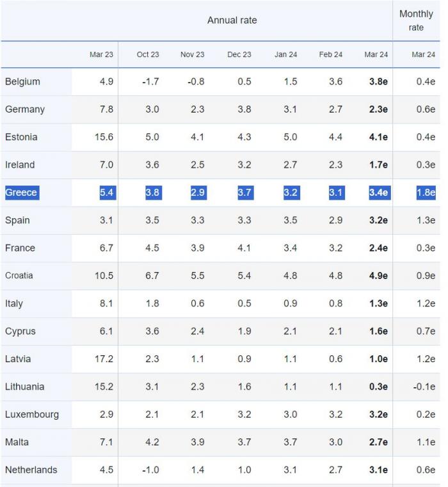Click Malta's Oct 23 value 4.2
Screen dimensions: 448x487
(x=152, y=442)
